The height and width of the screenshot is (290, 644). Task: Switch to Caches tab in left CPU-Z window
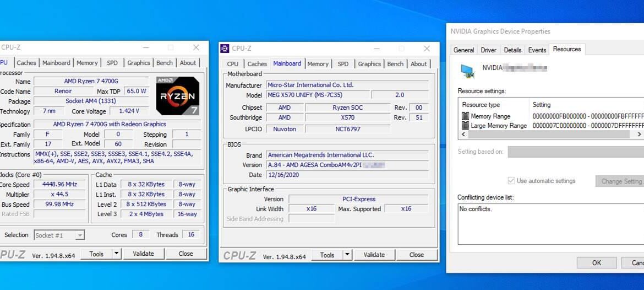(x=26, y=63)
